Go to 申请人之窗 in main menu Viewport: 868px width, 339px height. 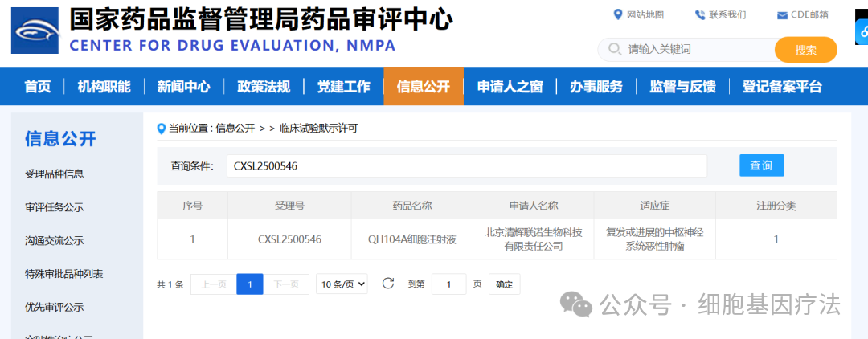click(x=510, y=86)
